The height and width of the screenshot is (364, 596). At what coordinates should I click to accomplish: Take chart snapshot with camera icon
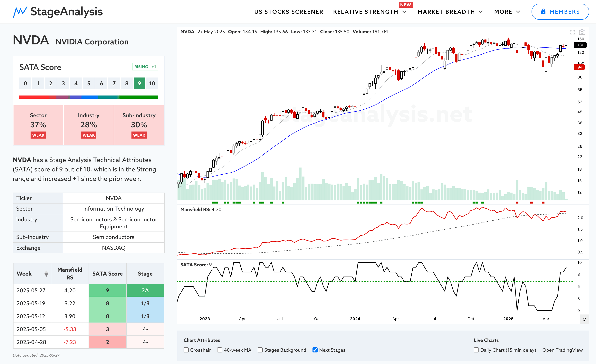click(582, 32)
